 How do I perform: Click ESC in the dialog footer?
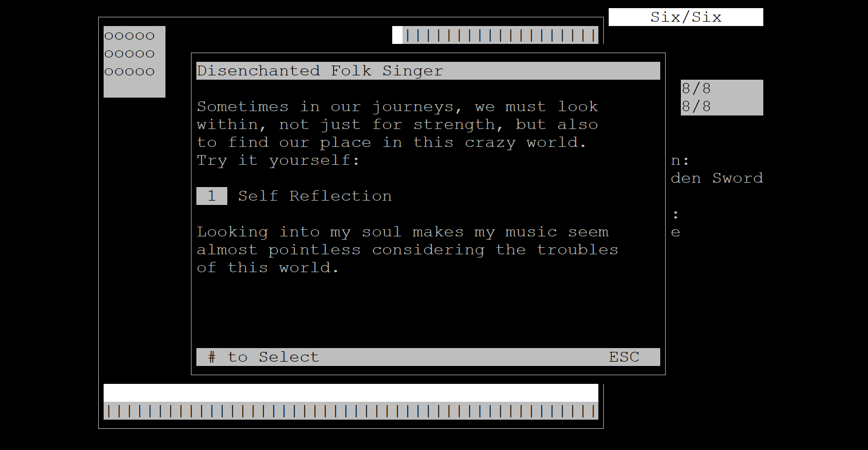click(x=624, y=357)
